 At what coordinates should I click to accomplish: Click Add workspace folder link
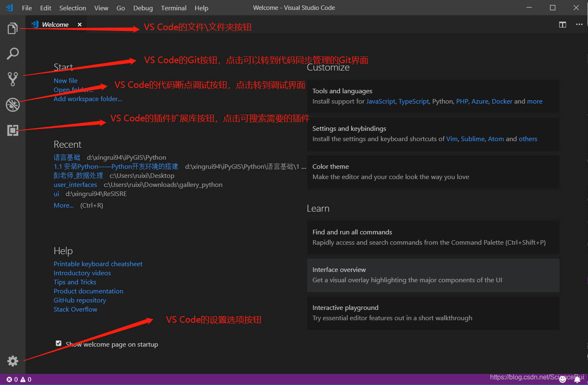(x=88, y=99)
